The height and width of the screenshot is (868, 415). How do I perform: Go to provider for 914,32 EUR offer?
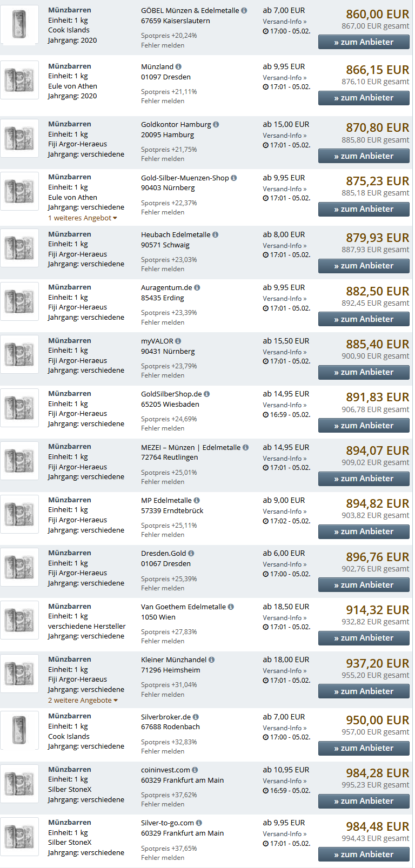tap(364, 638)
